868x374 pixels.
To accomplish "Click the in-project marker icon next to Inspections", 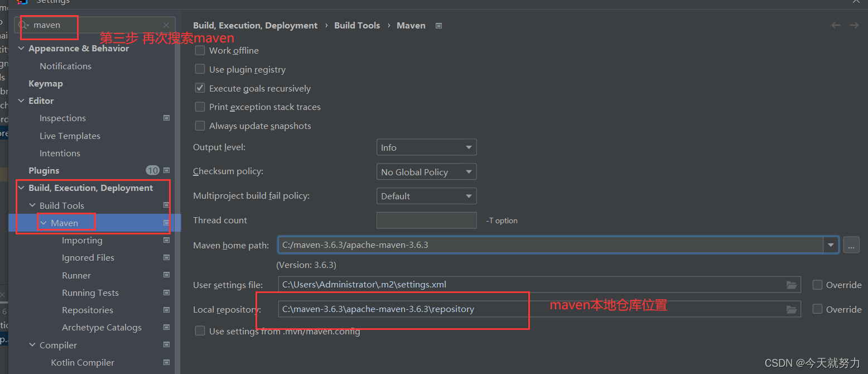I will pos(166,118).
